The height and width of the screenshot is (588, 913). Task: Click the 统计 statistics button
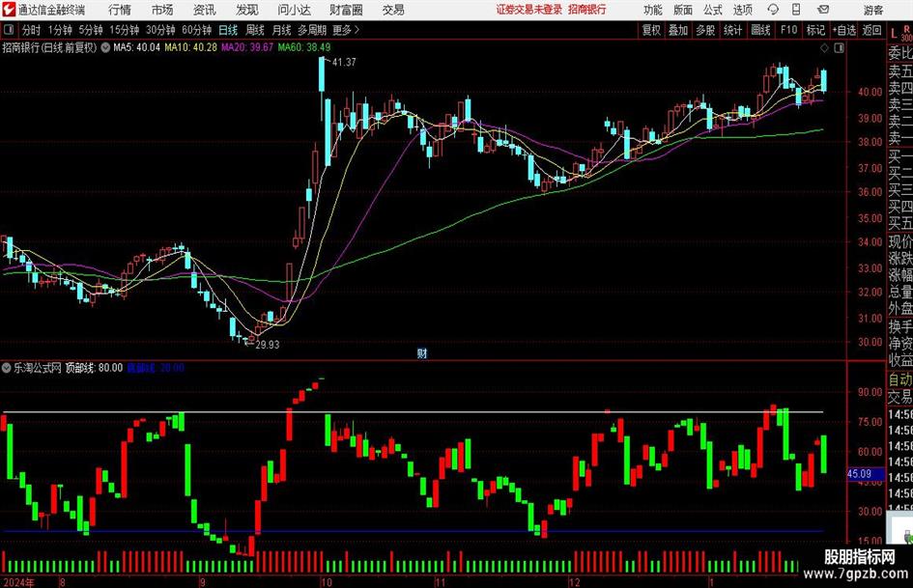point(732,30)
